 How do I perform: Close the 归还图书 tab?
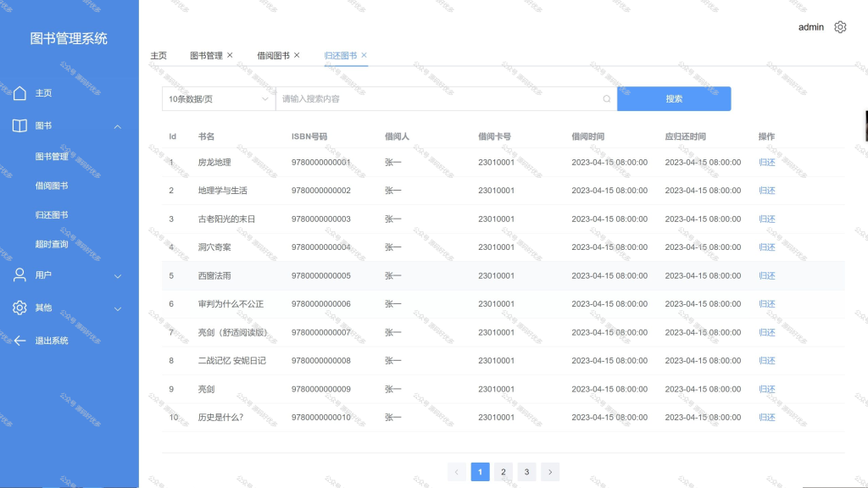coord(364,55)
